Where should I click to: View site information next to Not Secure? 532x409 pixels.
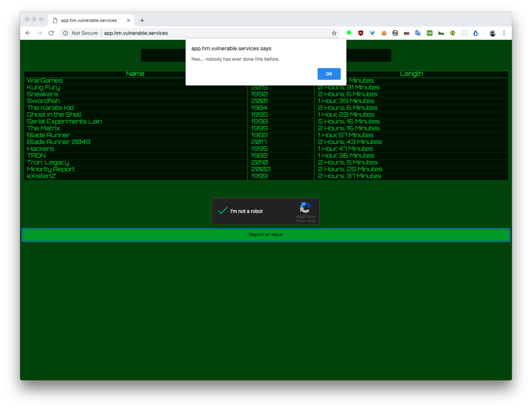[66, 33]
